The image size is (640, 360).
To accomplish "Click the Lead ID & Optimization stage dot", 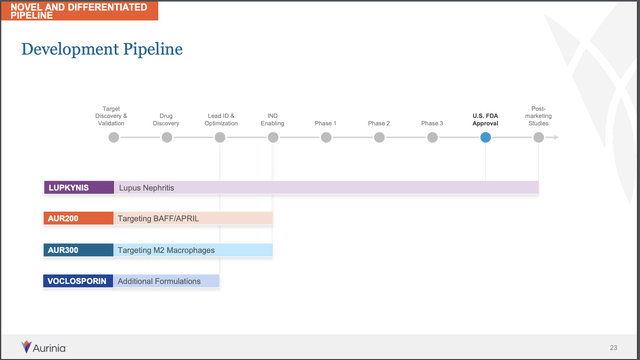I will click(220, 138).
